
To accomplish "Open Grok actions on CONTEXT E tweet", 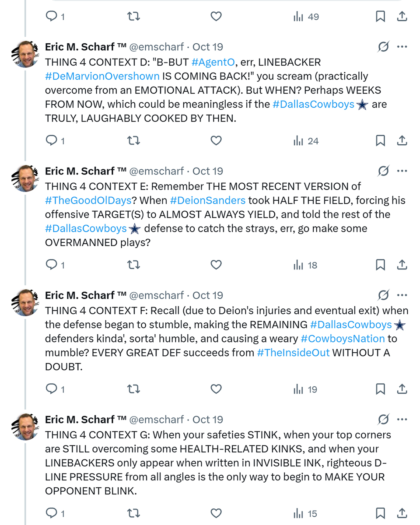I will [x=383, y=171].
